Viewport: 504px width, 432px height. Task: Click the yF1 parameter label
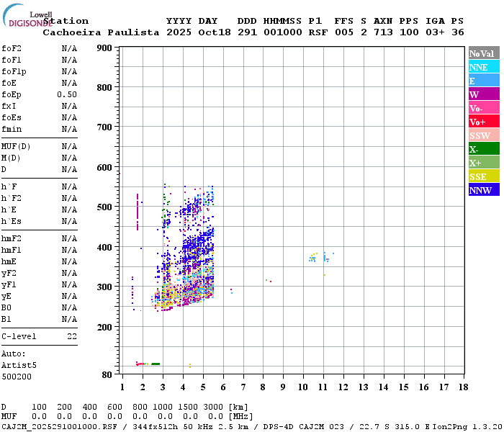tap(9, 285)
